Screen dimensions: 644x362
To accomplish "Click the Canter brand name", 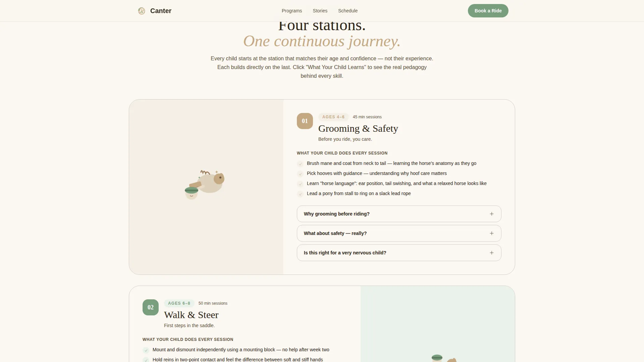I will tap(161, 11).
